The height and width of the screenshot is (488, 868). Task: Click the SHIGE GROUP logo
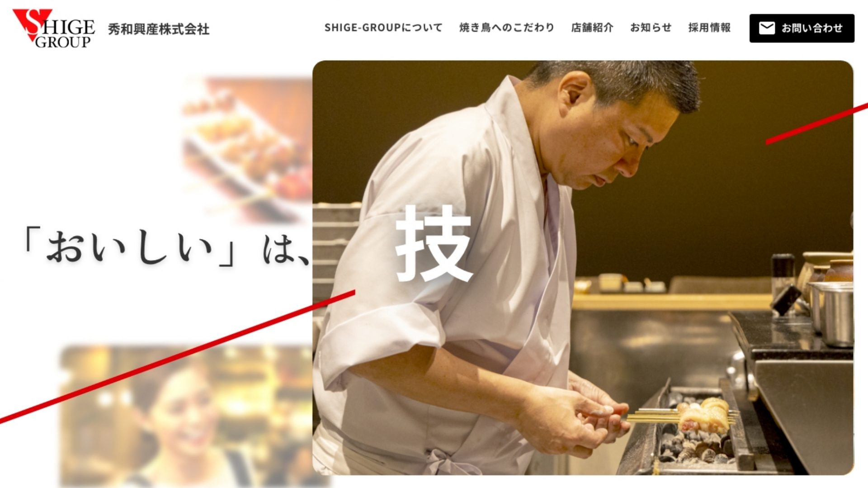pyautogui.click(x=54, y=28)
